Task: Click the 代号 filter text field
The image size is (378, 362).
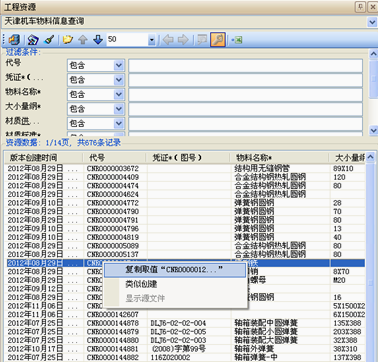Action: pyautogui.click(x=246, y=66)
